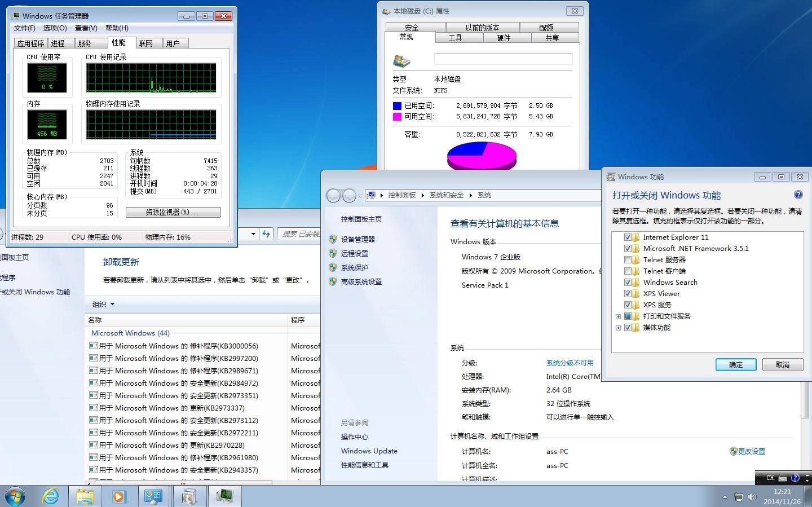Click blue 已用空间 color swatch
812x507 pixels.
397,105
